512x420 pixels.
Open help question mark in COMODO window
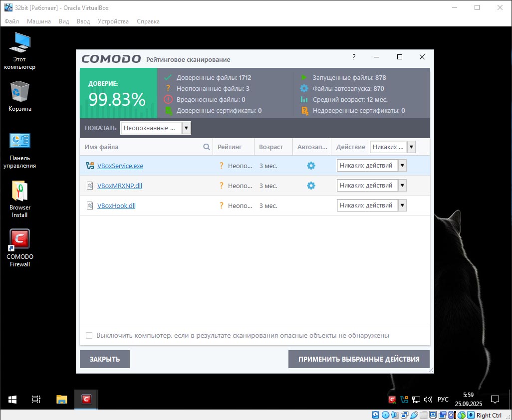point(354,57)
